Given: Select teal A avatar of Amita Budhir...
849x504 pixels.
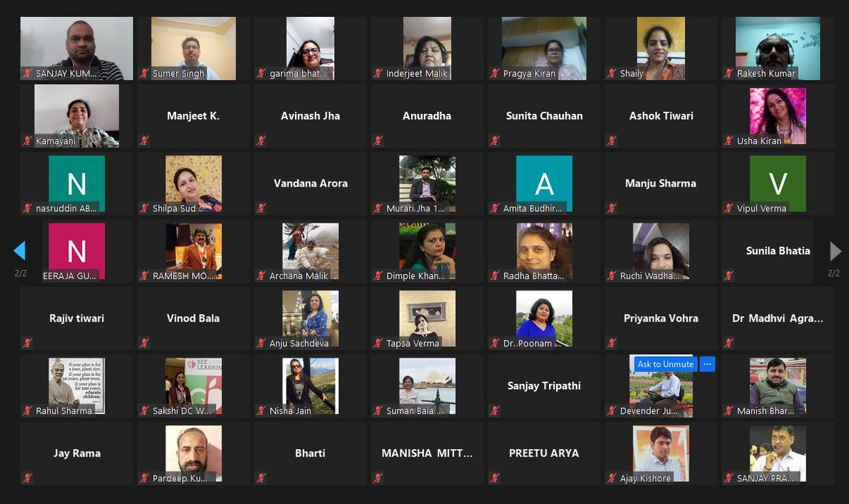Looking at the screenshot, I should pyautogui.click(x=544, y=183).
